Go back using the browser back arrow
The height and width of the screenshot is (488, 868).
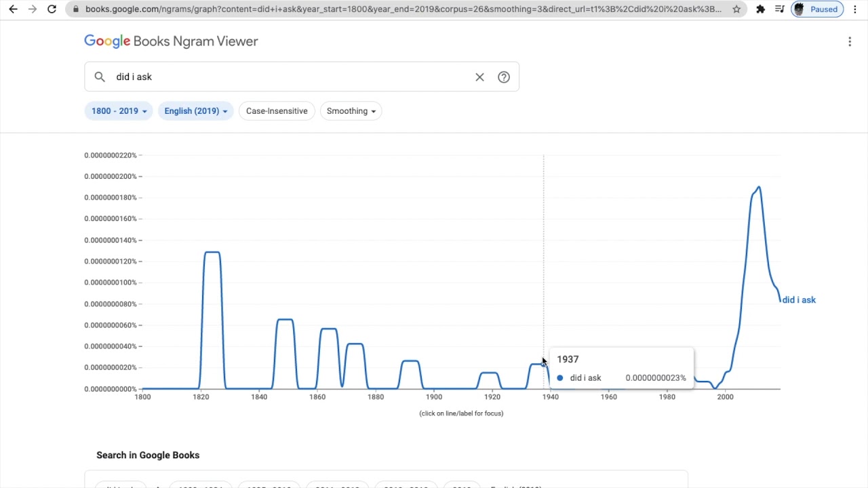tap(13, 9)
